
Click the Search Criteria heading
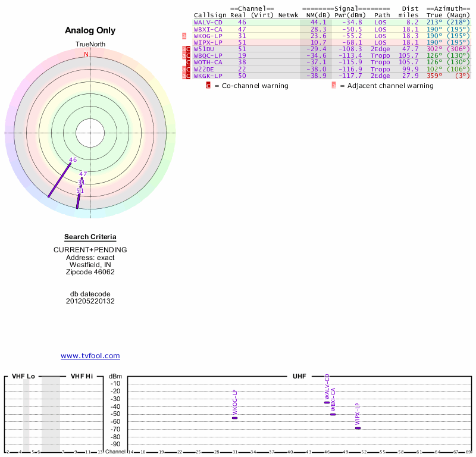(90, 237)
